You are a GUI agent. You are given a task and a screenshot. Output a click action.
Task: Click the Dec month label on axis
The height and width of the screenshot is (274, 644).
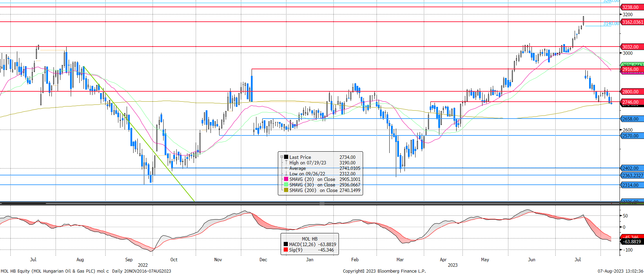[263, 260]
